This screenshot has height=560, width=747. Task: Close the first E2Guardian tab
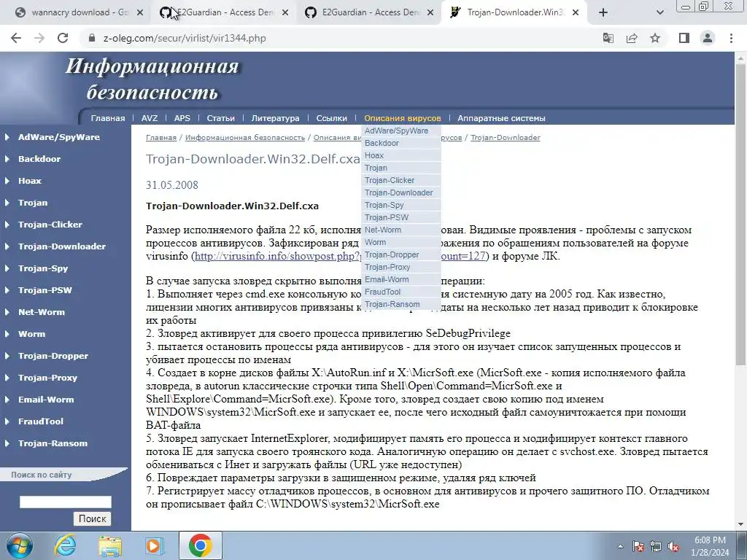click(285, 13)
